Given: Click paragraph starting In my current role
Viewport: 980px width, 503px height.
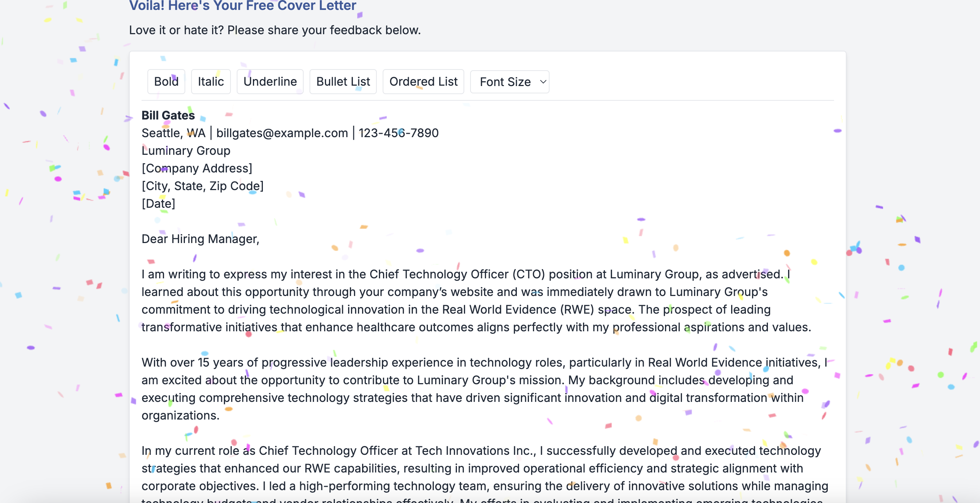Looking at the screenshot, I should (457, 468).
